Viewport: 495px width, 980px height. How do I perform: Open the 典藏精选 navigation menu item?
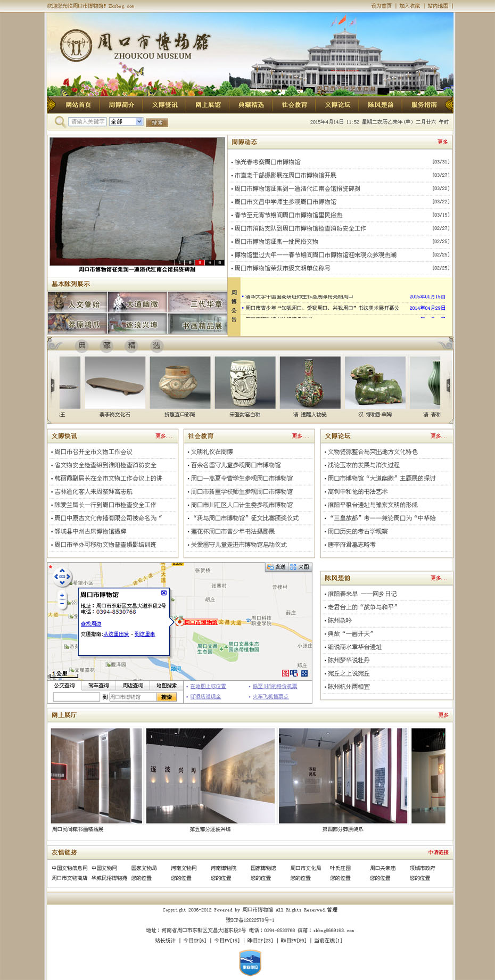[x=251, y=105]
